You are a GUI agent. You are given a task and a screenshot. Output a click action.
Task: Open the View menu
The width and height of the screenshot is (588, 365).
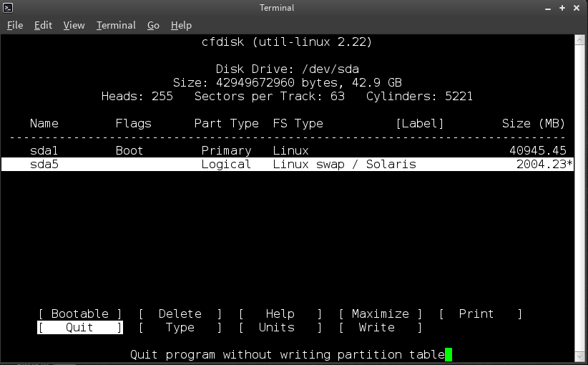point(74,25)
